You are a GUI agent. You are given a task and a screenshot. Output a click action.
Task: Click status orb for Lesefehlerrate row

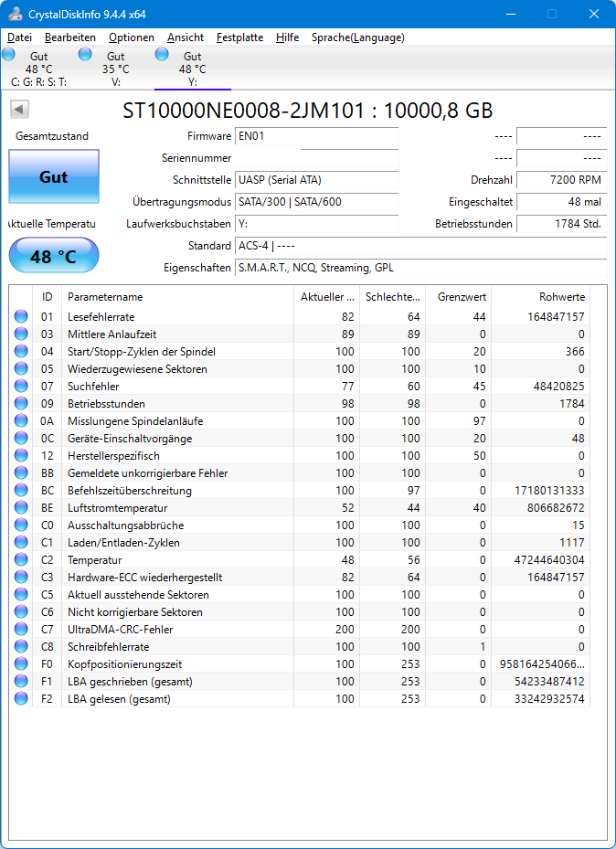tap(21, 317)
